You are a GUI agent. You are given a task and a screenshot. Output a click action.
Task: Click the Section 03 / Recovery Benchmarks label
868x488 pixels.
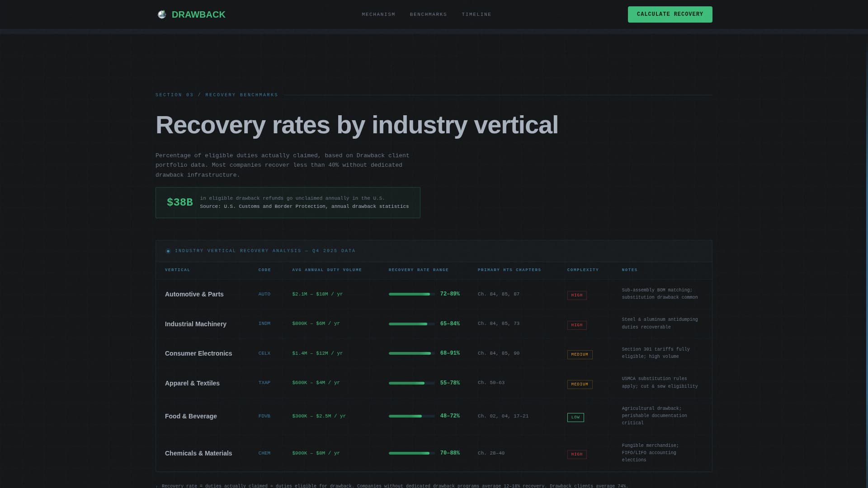217,95
